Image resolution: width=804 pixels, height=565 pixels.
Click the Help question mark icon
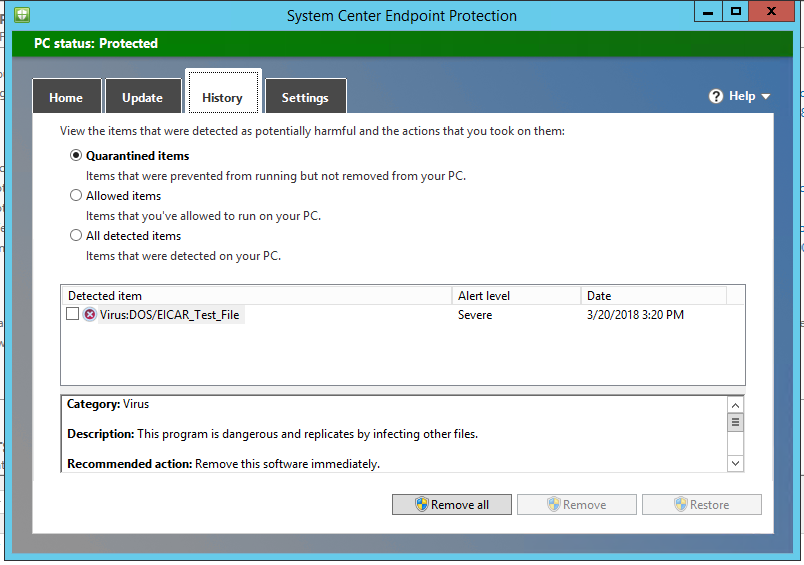(716, 96)
